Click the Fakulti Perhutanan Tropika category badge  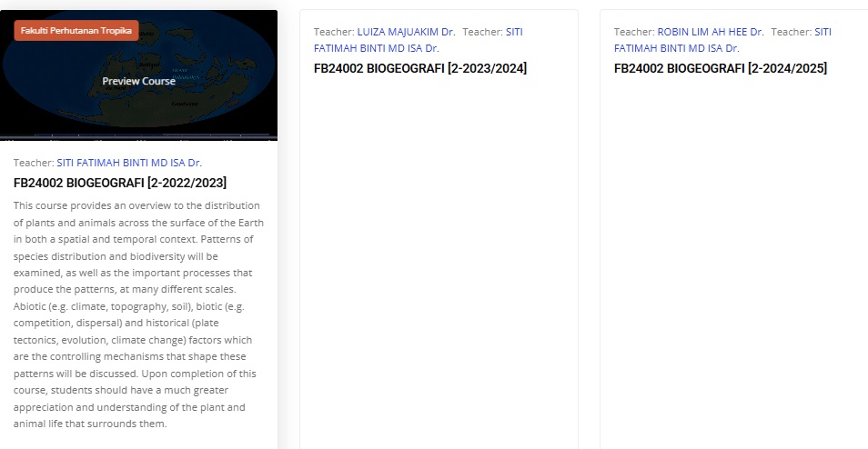pos(76,31)
